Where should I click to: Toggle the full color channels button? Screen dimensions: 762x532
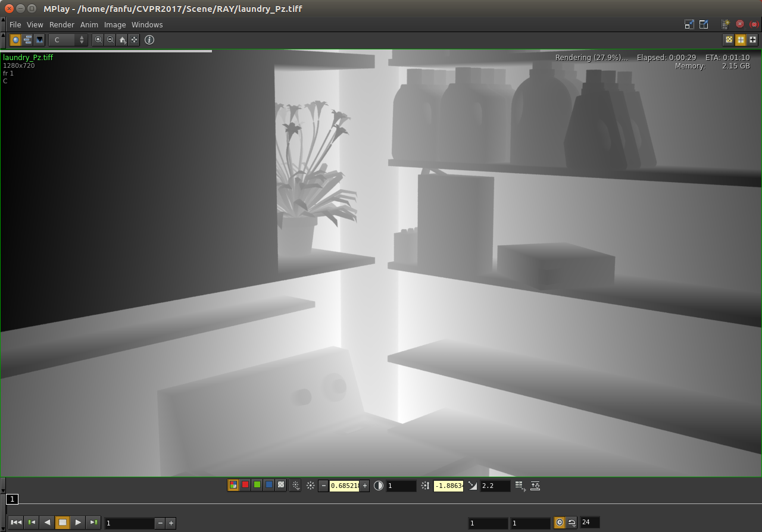(233, 486)
